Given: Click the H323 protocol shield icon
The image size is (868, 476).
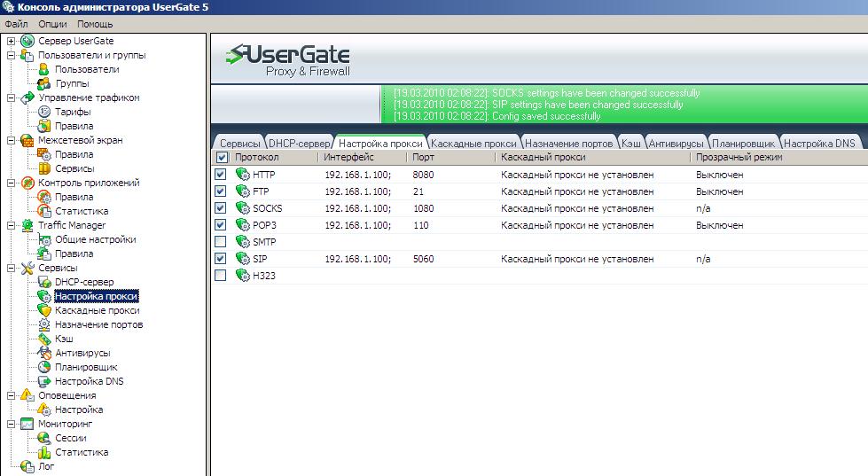Looking at the screenshot, I should click(242, 276).
